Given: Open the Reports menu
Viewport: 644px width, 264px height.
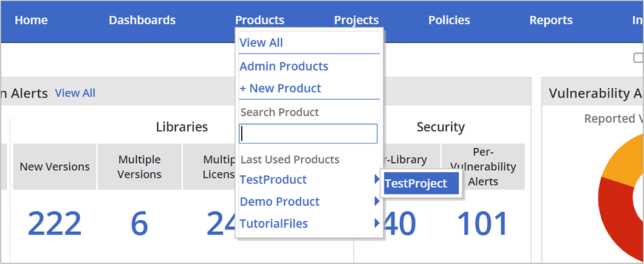Looking at the screenshot, I should point(551,20).
